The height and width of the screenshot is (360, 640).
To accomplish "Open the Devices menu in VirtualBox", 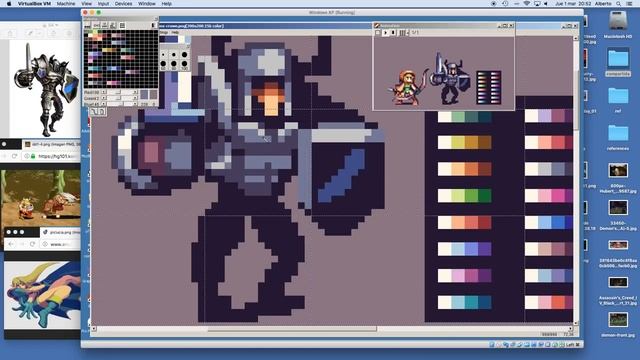I will click(123, 4).
